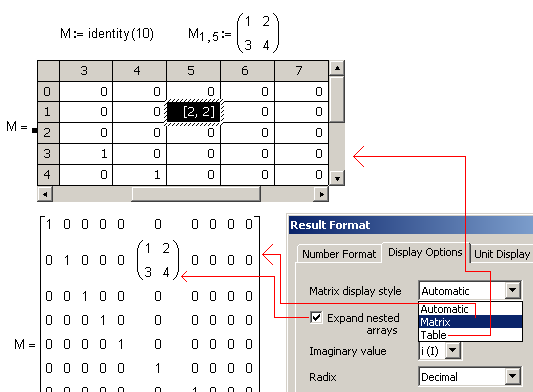The image size is (533, 392).
Task: Click the Result Format title bar
Action: point(411,225)
